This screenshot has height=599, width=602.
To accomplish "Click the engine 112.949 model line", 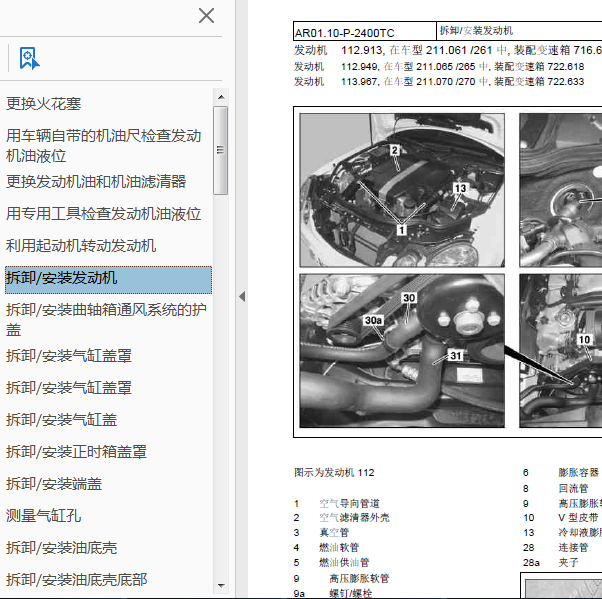I will click(x=439, y=67).
